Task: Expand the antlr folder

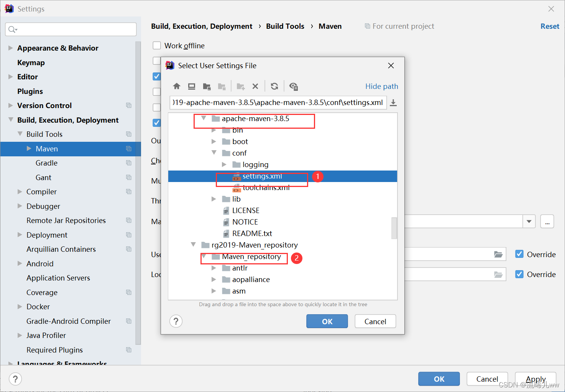Action: [214, 268]
